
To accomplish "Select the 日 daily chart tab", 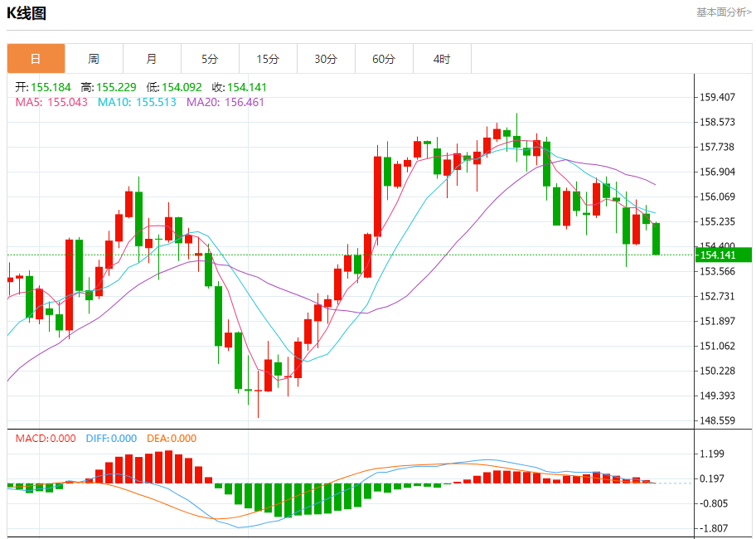I will point(36,59).
